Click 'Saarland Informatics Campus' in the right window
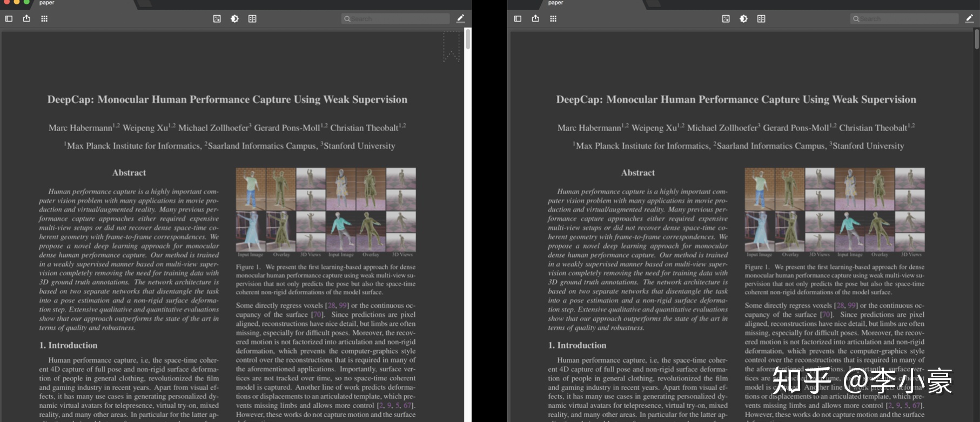 771,146
